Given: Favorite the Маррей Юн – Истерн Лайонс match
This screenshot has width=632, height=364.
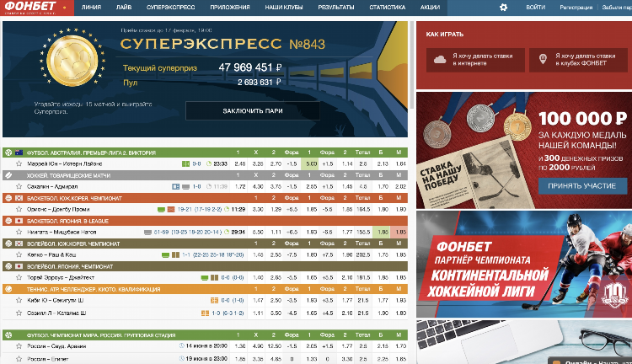Looking at the screenshot, I should [19, 163].
